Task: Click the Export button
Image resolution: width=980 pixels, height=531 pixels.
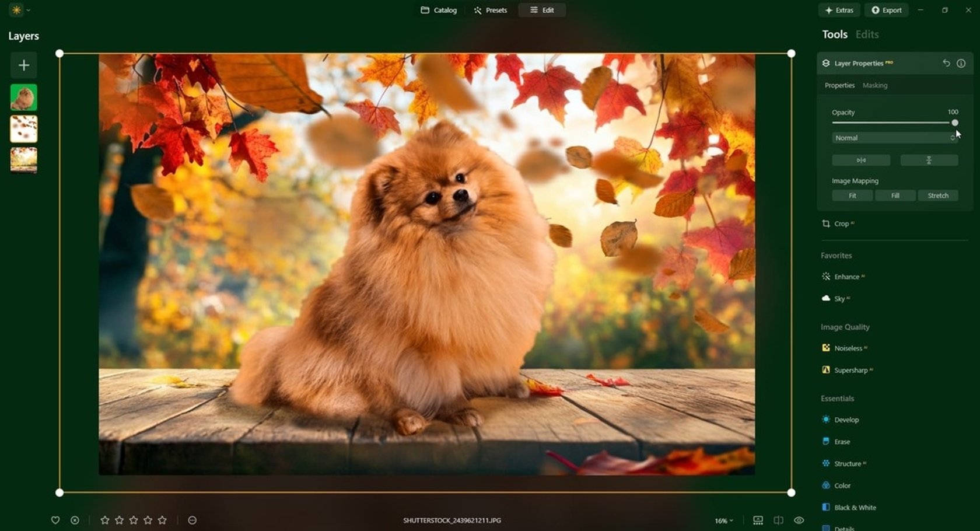Action: point(887,10)
